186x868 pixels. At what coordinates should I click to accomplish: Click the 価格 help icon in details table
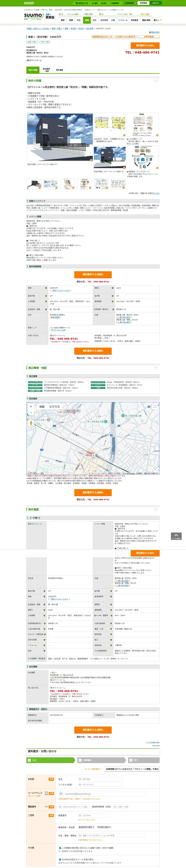tap(46, 288)
